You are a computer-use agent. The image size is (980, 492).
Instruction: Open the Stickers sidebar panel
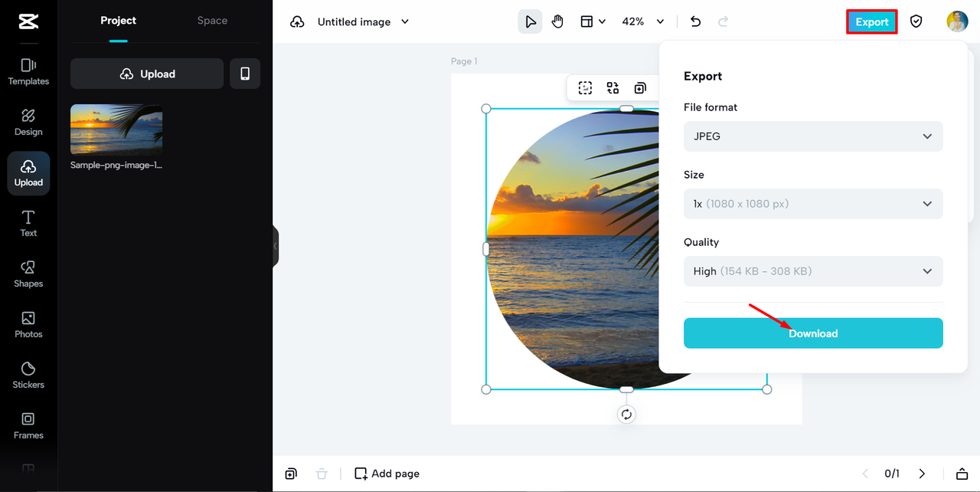(28, 376)
